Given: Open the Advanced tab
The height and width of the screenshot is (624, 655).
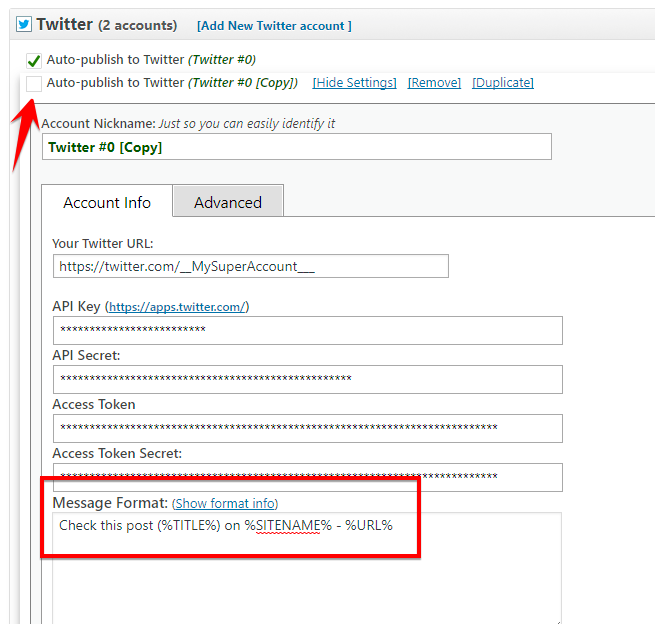Looking at the screenshot, I should [x=228, y=202].
